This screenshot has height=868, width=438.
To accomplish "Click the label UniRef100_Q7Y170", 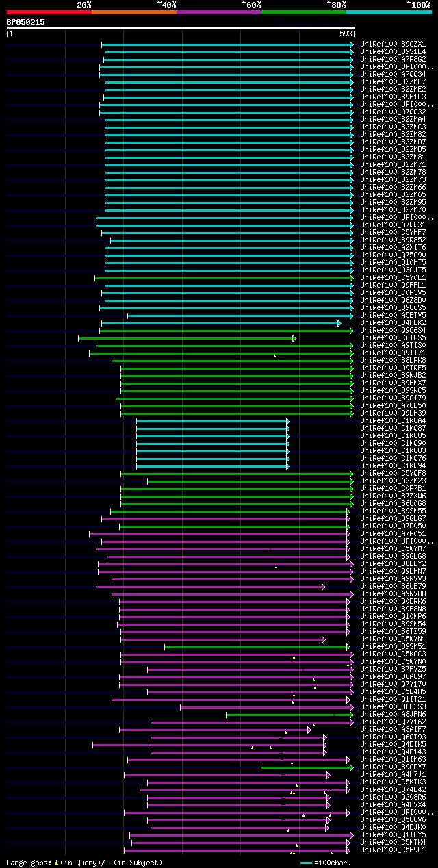I will (394, 685).
